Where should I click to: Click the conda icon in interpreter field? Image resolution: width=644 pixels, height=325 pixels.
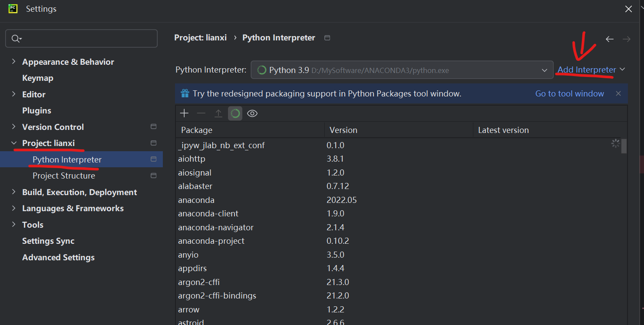[261, 70]
